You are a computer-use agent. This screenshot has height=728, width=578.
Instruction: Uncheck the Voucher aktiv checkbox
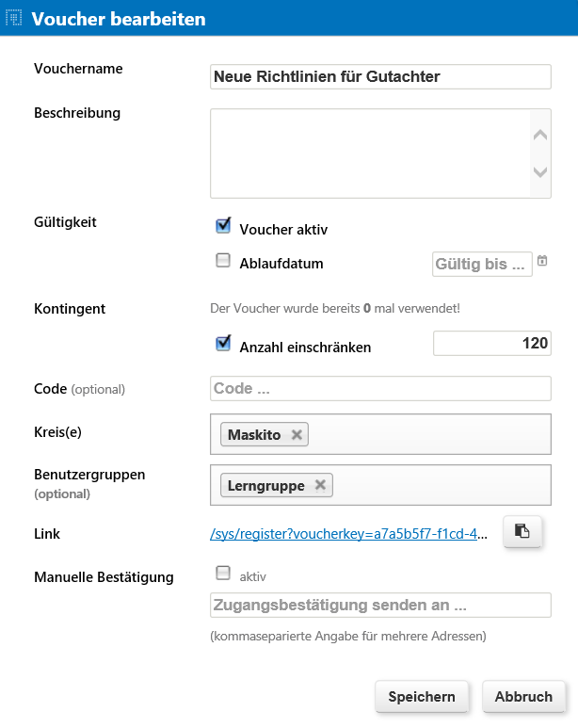(223, 226)
